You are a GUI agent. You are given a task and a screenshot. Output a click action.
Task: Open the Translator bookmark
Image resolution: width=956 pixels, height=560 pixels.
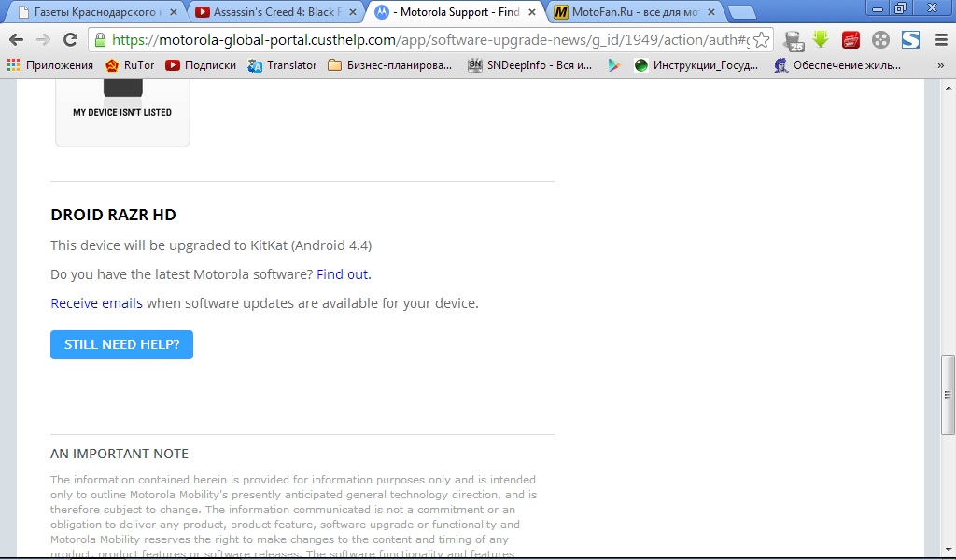[x=282, y=65]
